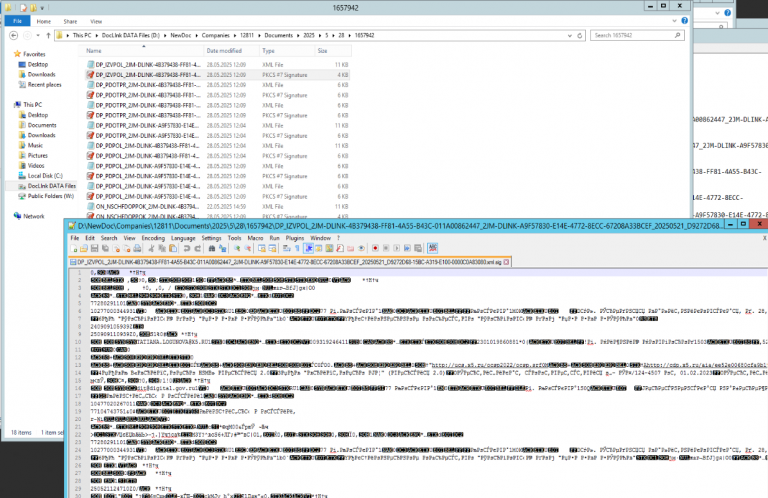
Task: Open the Function List panel icon in Notepad++
Action: (x=340, y=248)
